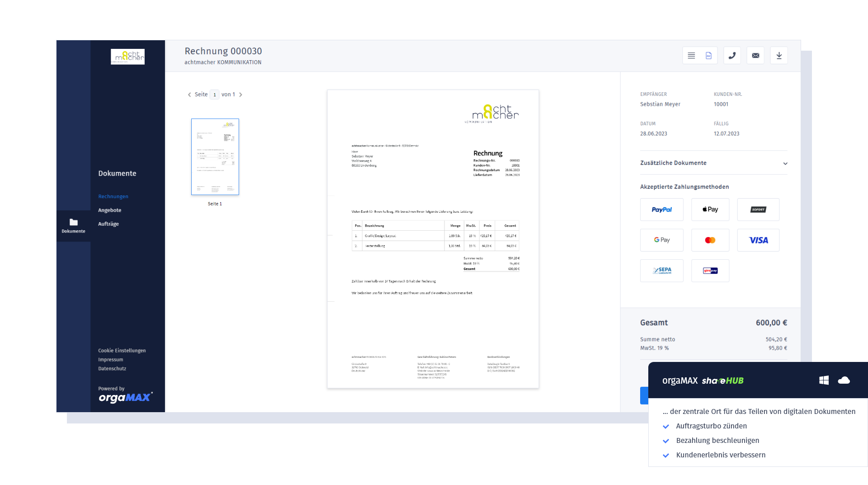Select the SOFORT payment method

(758, 209)
